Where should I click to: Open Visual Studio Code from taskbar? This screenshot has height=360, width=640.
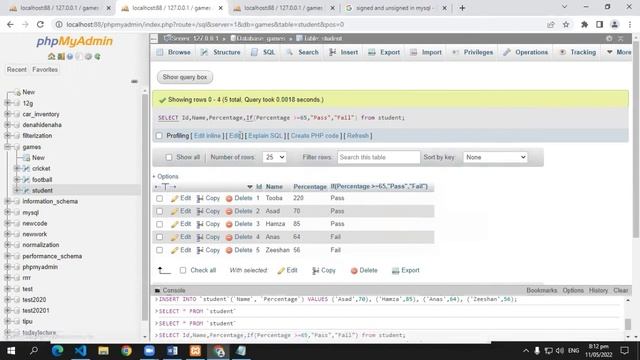80,351
